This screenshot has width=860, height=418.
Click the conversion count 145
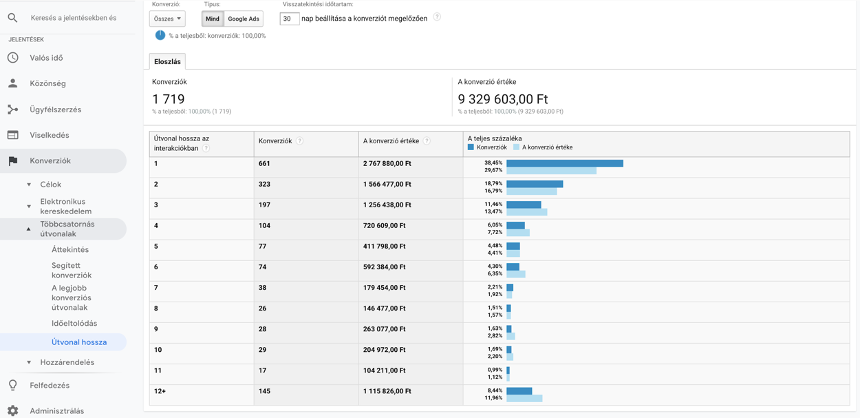click(x=265, y=391)
